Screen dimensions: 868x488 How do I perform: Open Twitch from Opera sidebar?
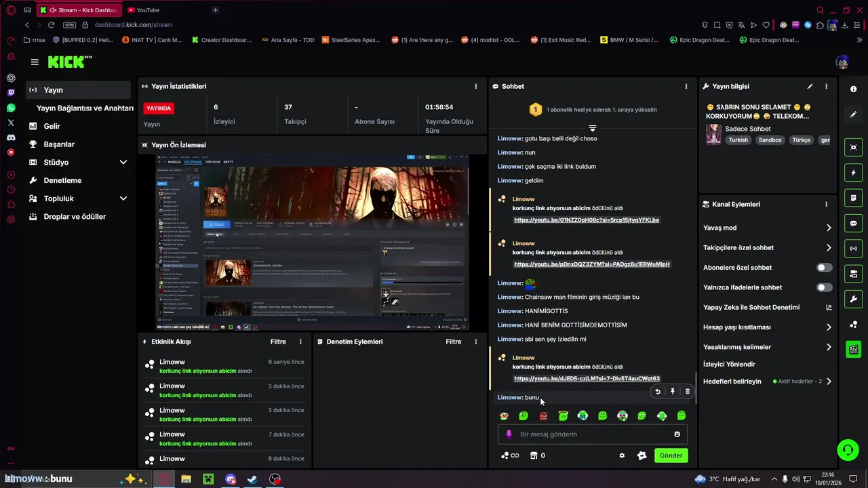pyautogui.click(x=11, y=92)
